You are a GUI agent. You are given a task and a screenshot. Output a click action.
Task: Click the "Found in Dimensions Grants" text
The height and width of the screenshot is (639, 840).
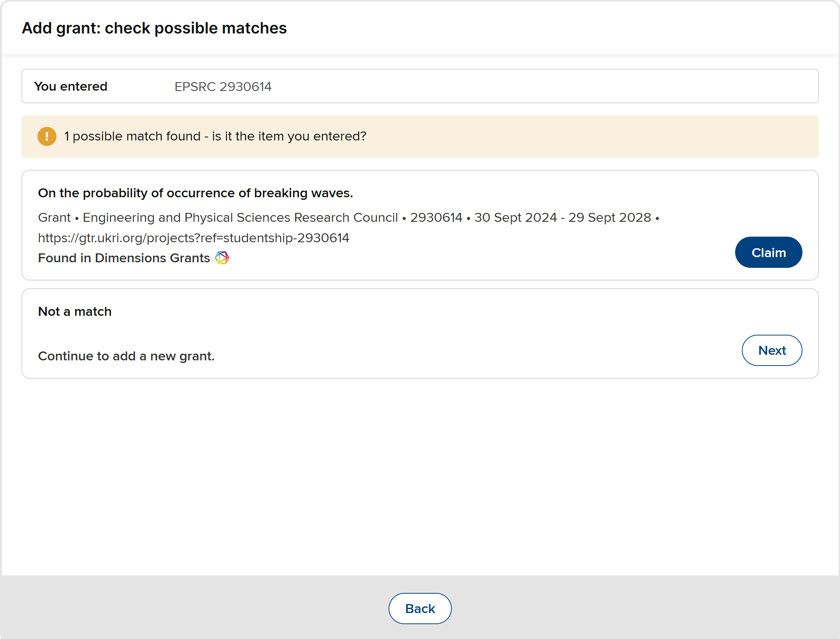[x=124, y=258]
